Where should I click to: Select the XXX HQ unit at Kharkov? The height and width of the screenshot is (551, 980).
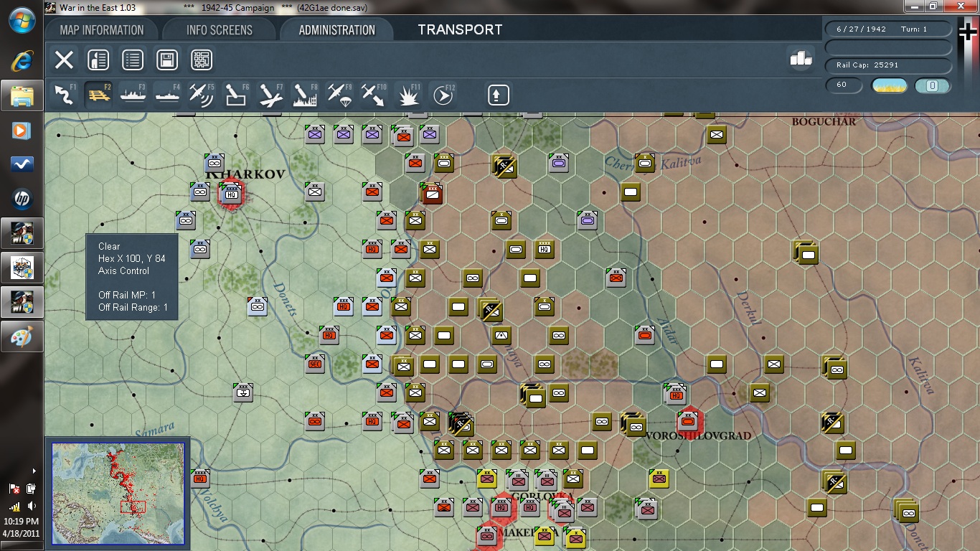(x=231, y=193)
